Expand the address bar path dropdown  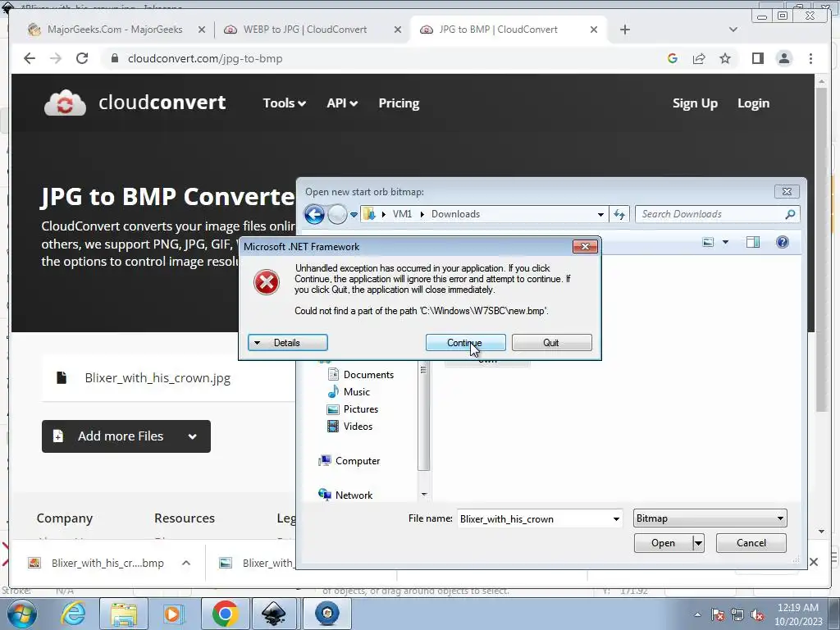pyautogui.click(x=600, y=214)
